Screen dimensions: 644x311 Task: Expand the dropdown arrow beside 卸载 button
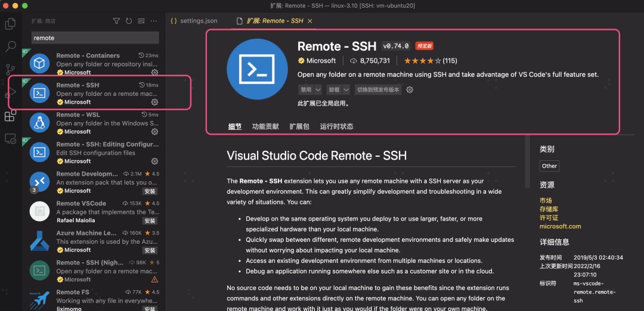point(346,90)
